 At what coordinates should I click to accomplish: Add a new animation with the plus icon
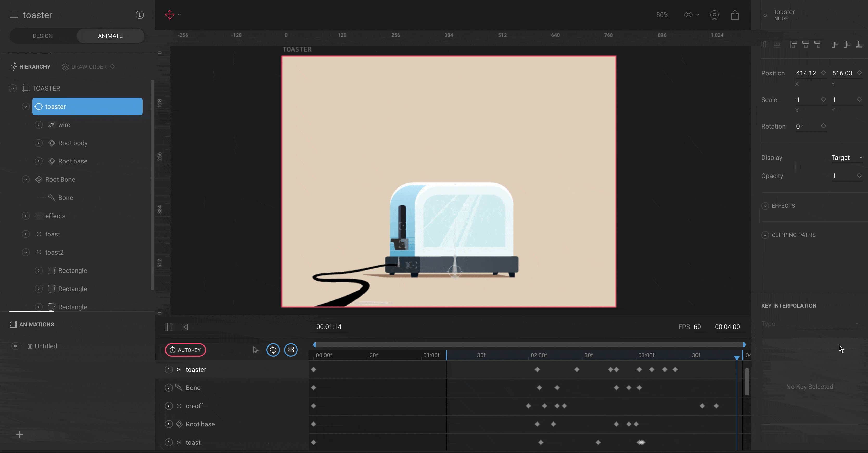coord(20,435)
